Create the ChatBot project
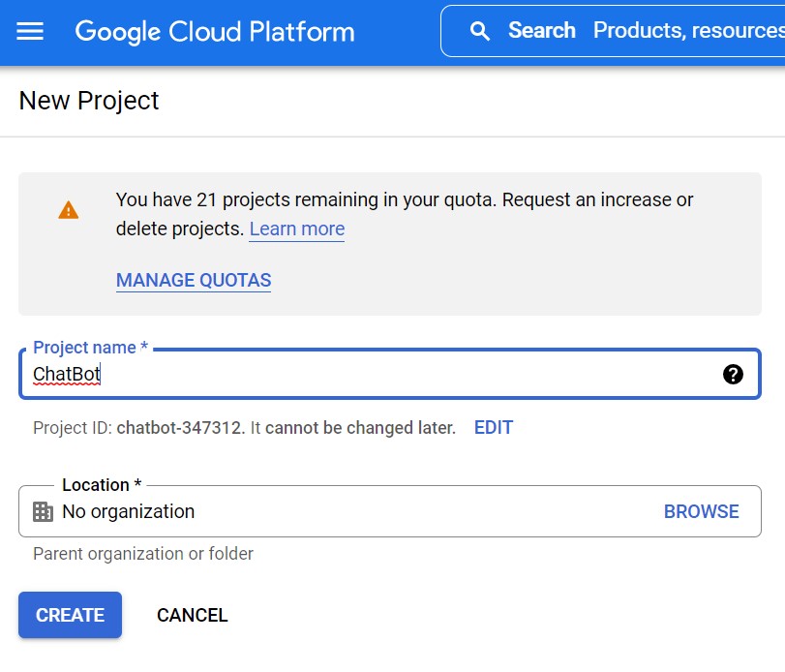The image size is (785, 672). point(70,615)
